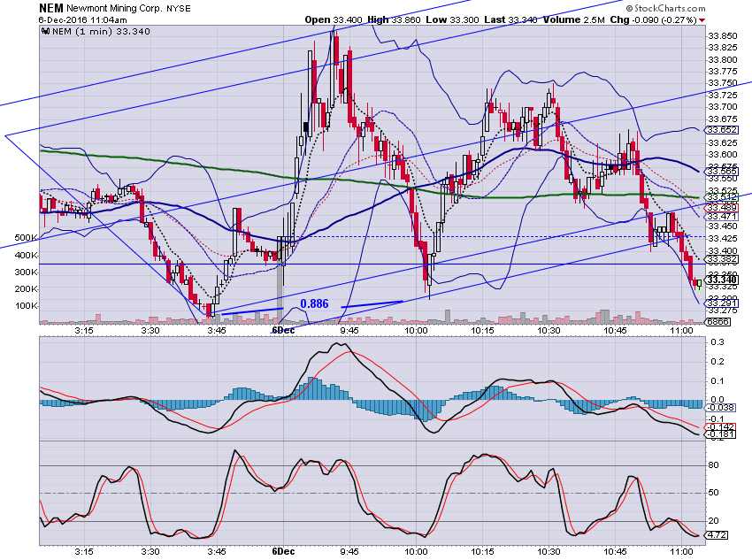This screenshot has width=752, height=560.
Task: Click the 9:45 time label under price panel
Action: click(349, 330)
